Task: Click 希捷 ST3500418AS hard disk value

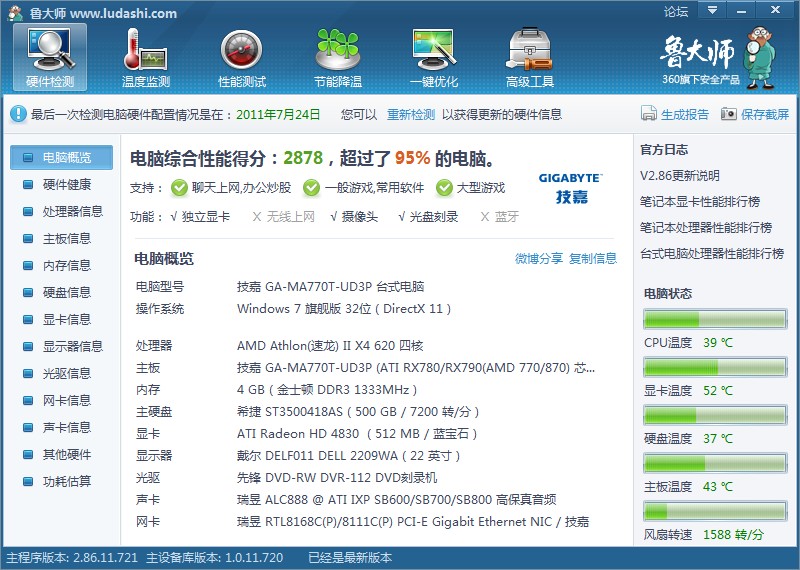Action: point(358,412)
